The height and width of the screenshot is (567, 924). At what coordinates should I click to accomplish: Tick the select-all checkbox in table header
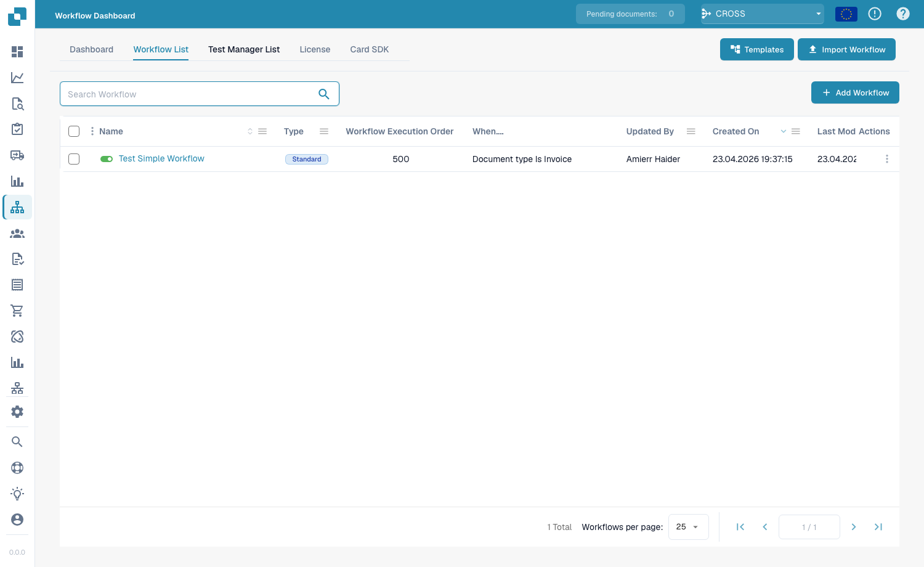74,131
